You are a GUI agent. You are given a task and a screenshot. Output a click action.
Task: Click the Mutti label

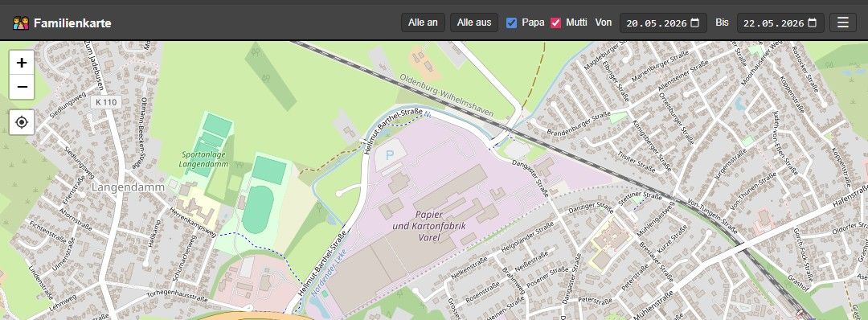click(x=576, y=23)
